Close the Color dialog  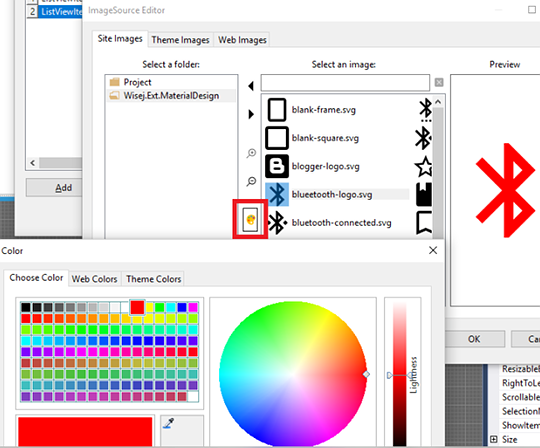433,250
